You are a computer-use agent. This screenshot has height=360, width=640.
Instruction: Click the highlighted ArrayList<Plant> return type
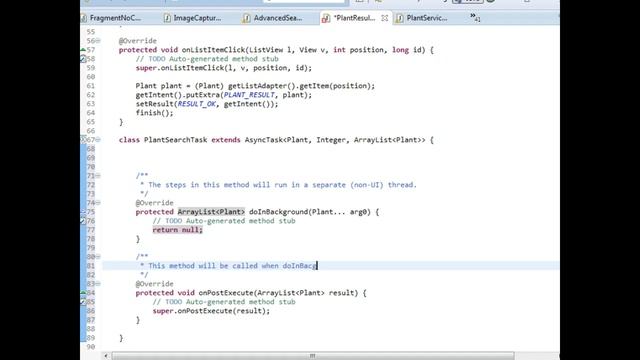coord(211,212)
